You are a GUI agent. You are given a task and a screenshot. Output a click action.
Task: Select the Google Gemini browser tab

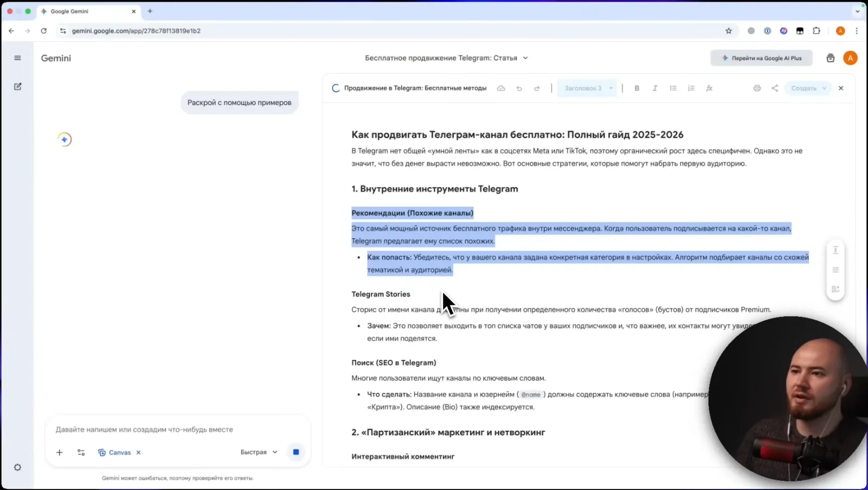tap(88, 11)
